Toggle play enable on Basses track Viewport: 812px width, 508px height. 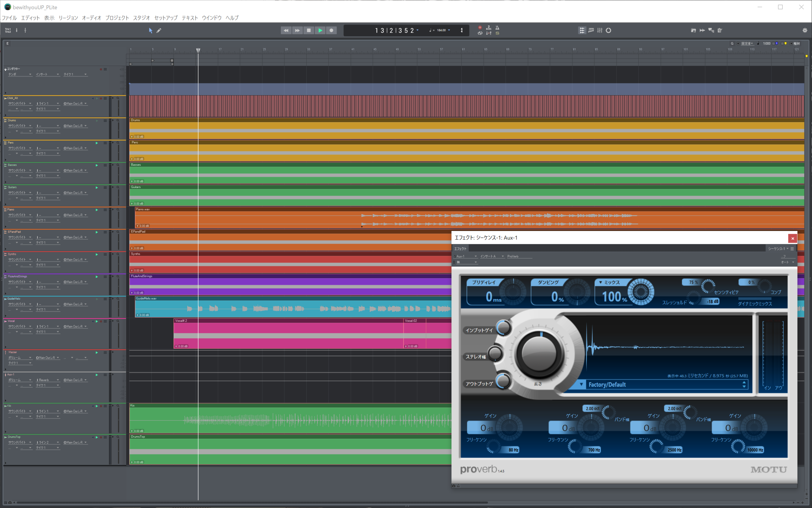97,165
